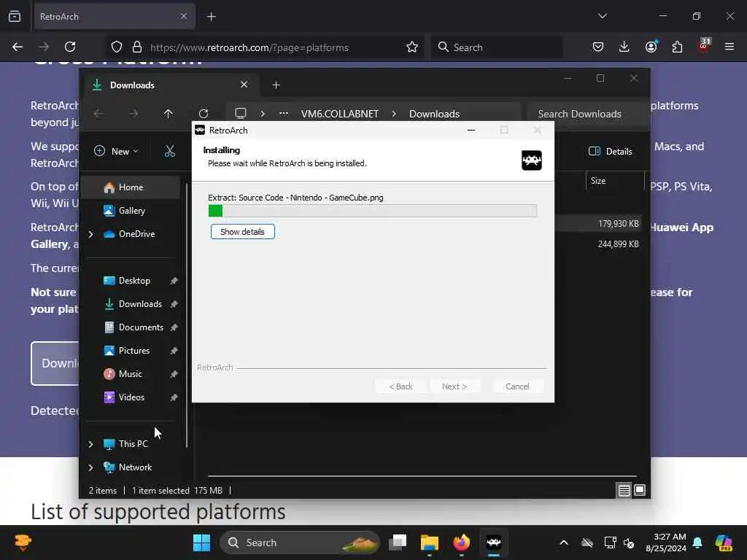Select OneDrive in the sidebar
747x560 pixels.
coord(136,234)
